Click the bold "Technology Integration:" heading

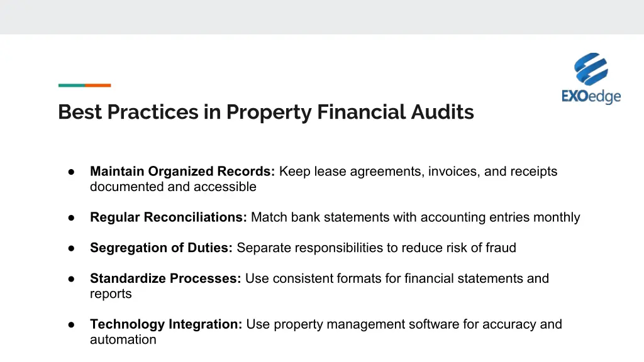pos(166,325)
